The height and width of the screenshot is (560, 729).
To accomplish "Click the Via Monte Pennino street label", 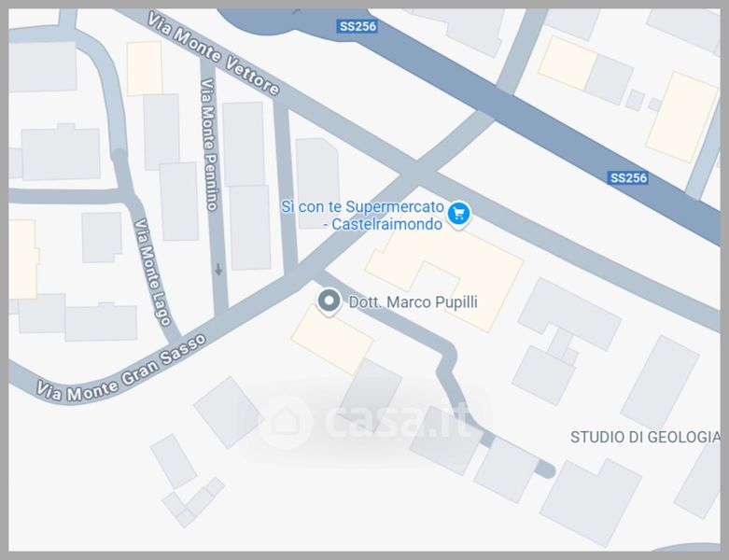I will pos(208,144).
